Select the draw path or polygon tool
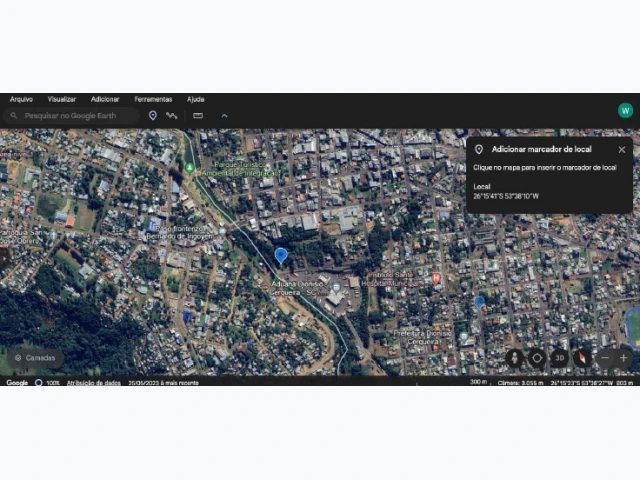Screen dimensions: 640x480 tap(171, 116)
